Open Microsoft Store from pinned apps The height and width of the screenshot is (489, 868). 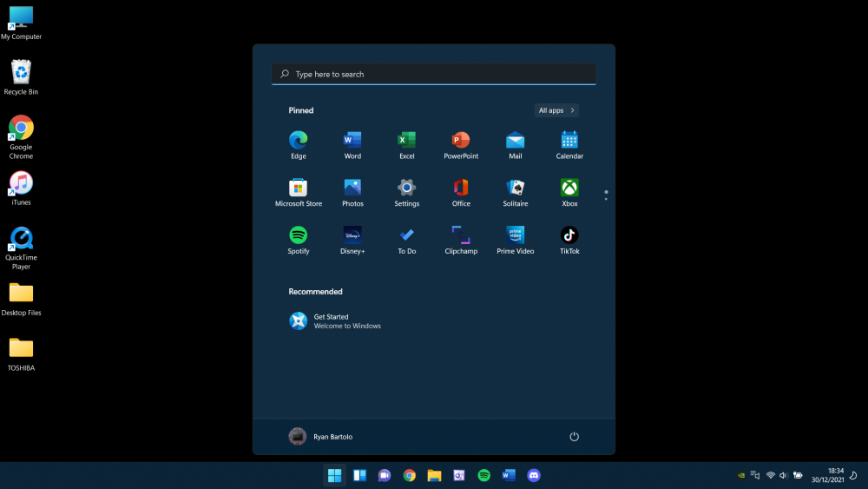pyautogui.click(x=298, y=193)
